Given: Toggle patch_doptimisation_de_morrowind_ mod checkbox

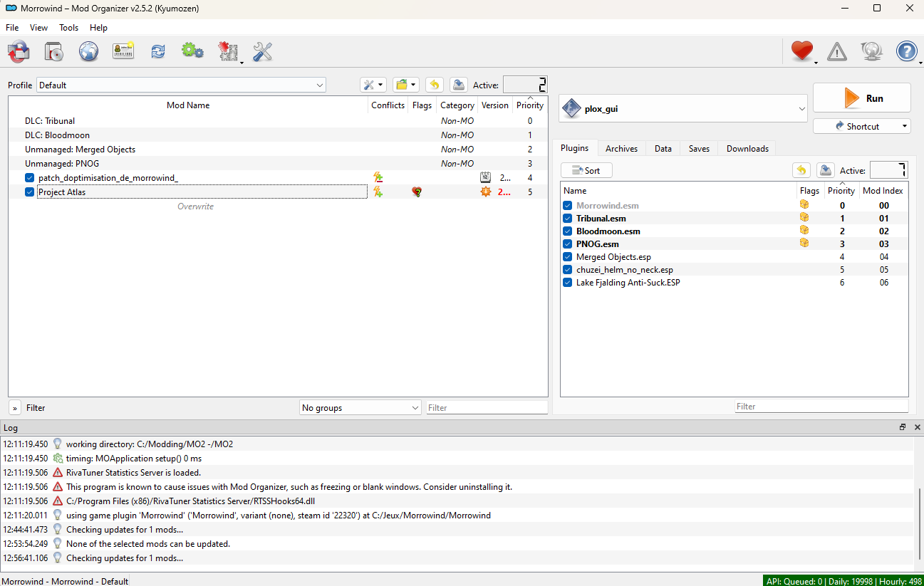Looking at the screenshot, I should pos(29,177).
